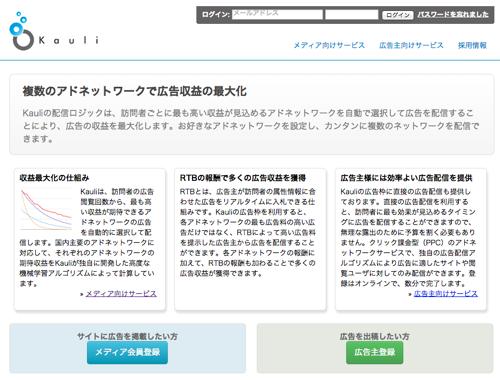500x380 pixels.
Task: Click heading 複数のアドネットワークで広告収益の最大化
Action: 135,91
